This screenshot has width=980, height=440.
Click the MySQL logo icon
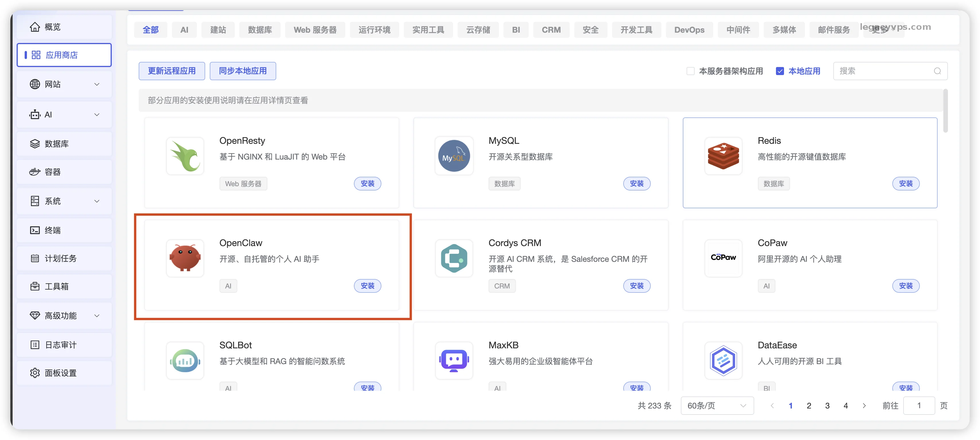coord(454,156)
